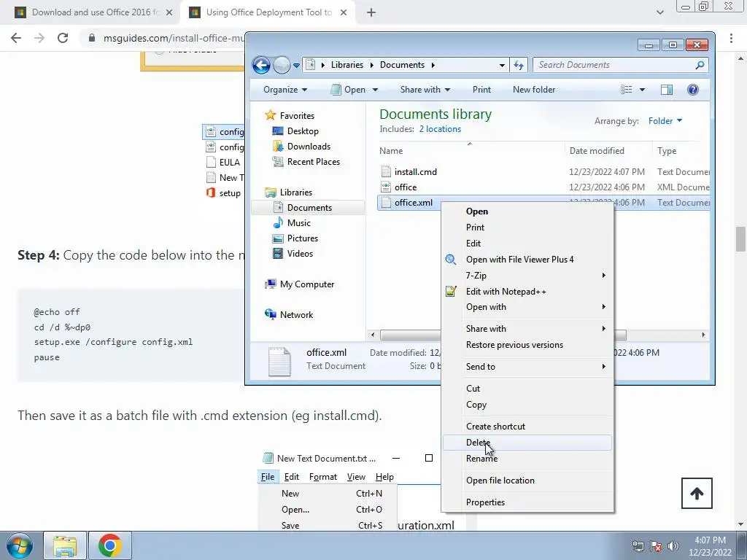
Task: Switch to Download and use Office 2016 tab
Action: point(94,12)
